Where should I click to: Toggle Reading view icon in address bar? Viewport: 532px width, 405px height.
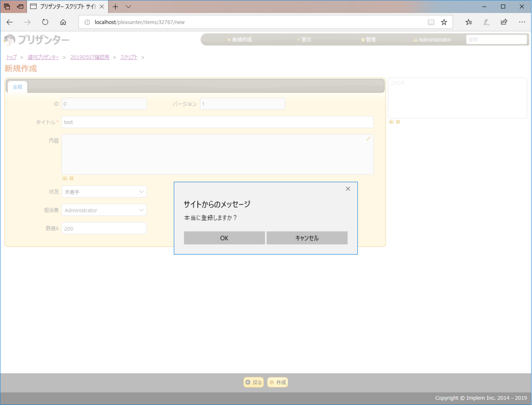click(x=431, y=22)
